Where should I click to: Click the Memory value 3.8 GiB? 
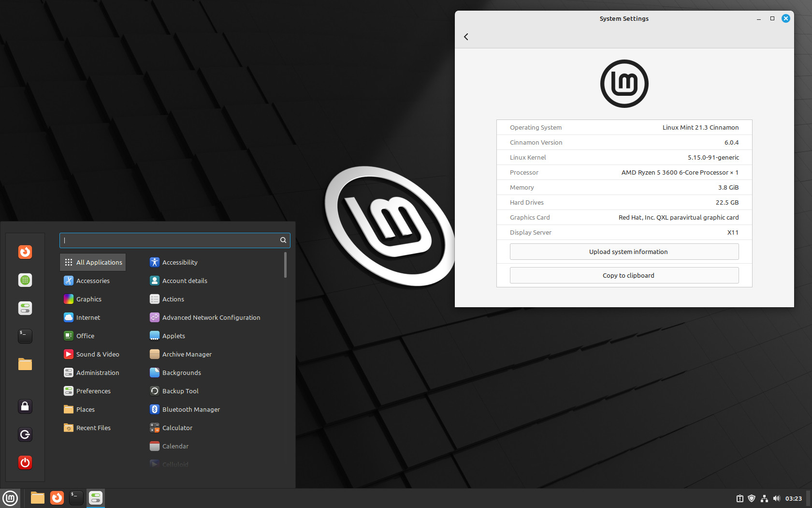(x=728, y=187)
